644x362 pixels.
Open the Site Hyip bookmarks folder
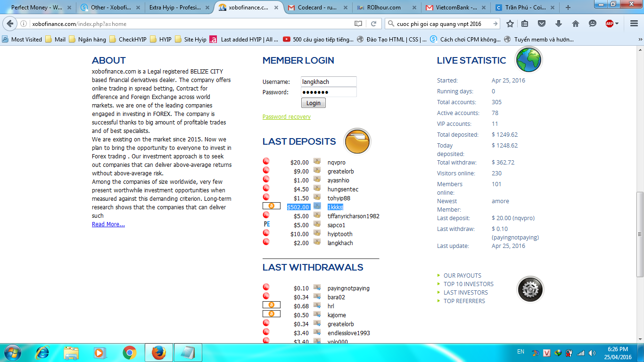[x=190, y=40]
